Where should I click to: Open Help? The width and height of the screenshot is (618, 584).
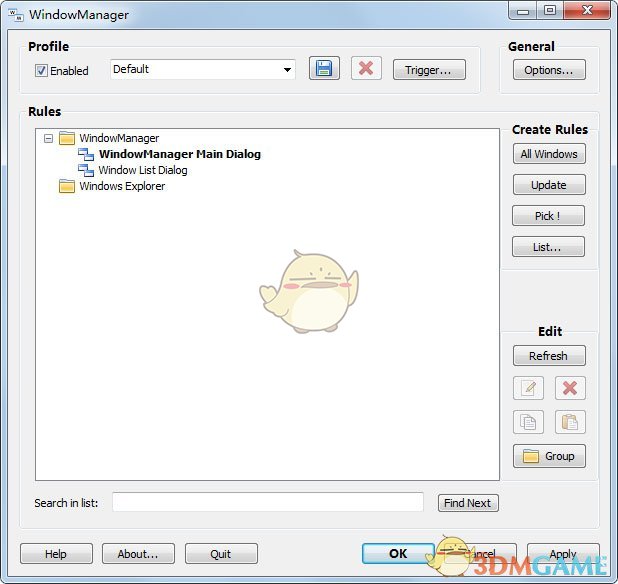[x=56, y=554]
